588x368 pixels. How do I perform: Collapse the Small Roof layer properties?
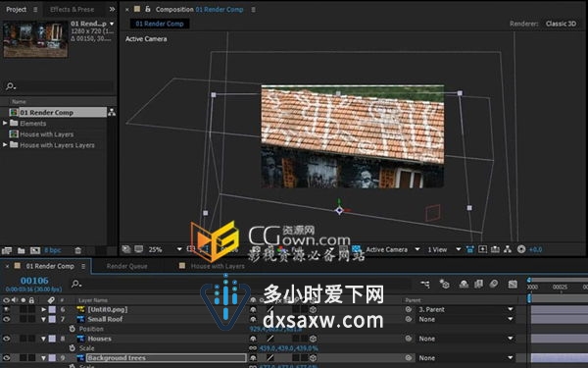43,319
